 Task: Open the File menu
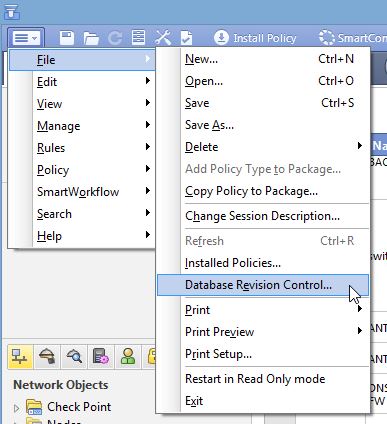[82, 60]
